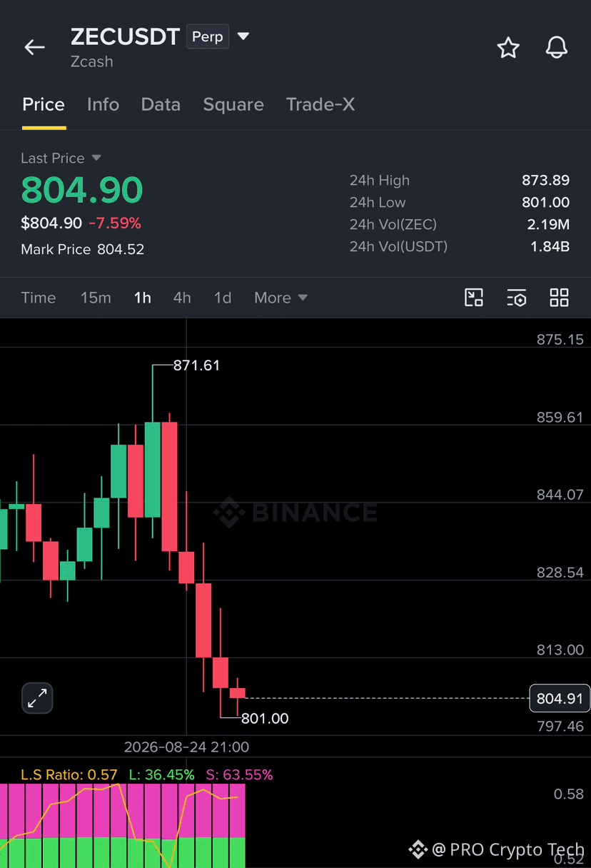Switch to the Info tab
The image size is (591, 868).
(103, 104)
